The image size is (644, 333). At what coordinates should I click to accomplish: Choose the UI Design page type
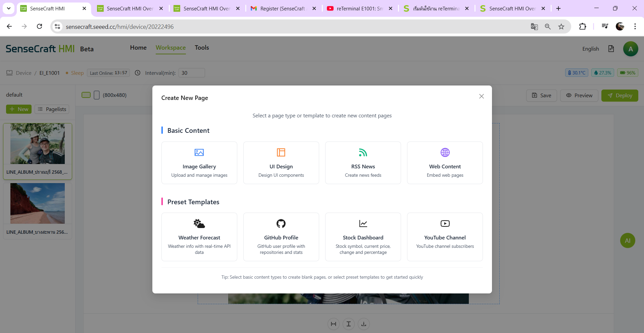(281, 163)
